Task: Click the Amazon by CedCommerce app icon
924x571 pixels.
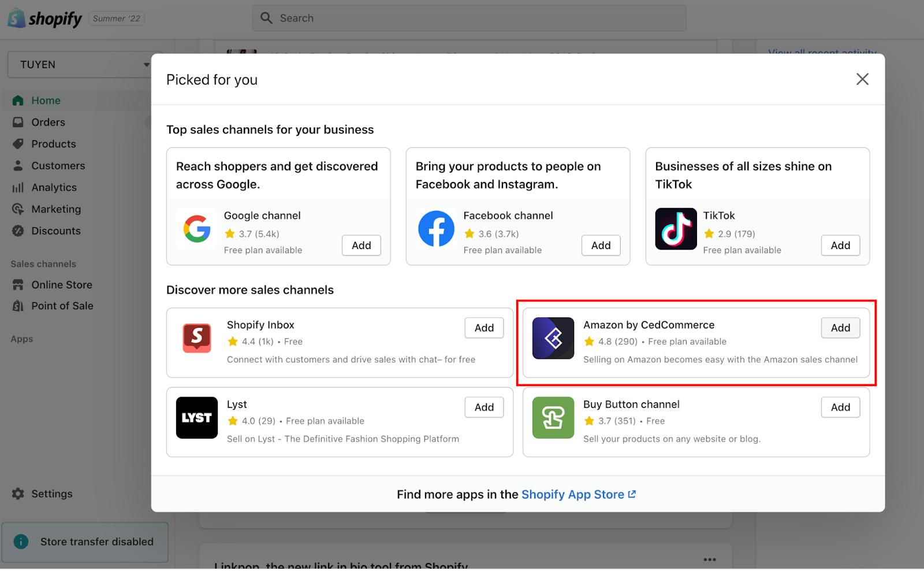Action: point(553,338)
